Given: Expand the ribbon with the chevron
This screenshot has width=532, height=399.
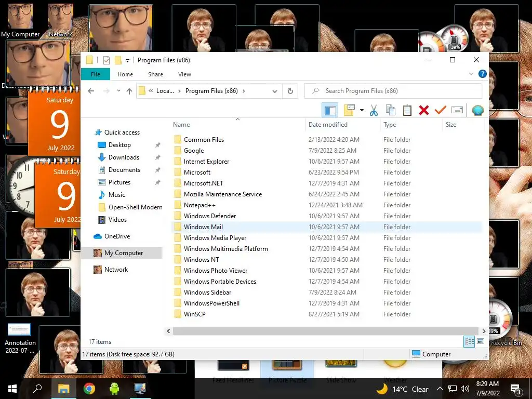Looking at the screenshot, I should (471, 74).
